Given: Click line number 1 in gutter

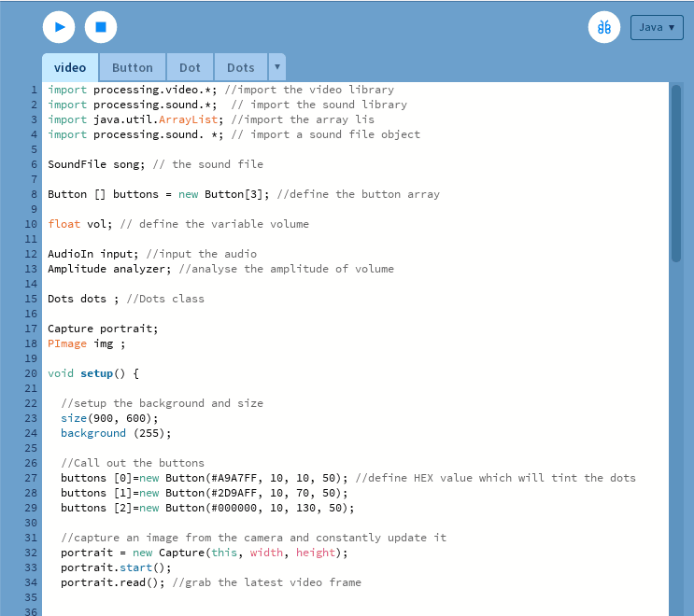Looking at the screenshot, I should (x=34, y=90).
